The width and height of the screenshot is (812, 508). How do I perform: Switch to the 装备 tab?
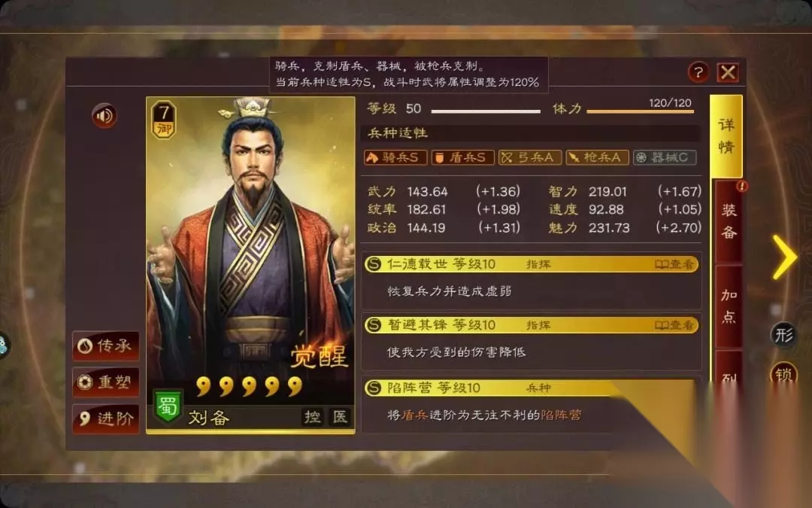[x=729, y=221]
